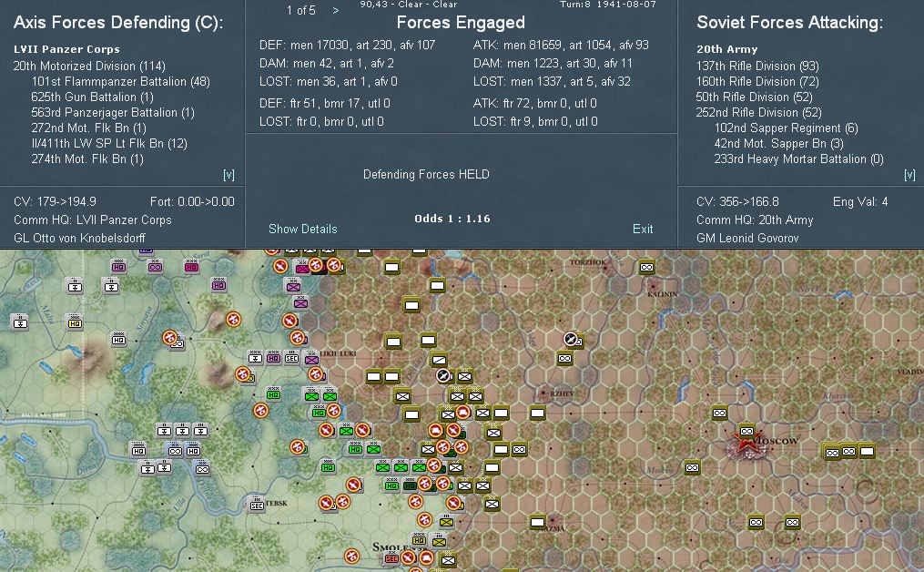This screenshot has height=572, width=924.
Task: Select Soviet counter northwest of Moscow star
Action: tap(719, 413)
